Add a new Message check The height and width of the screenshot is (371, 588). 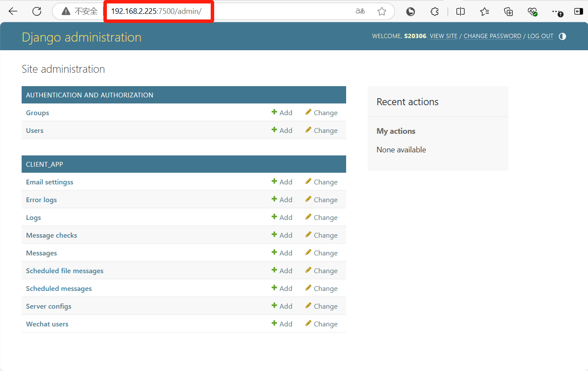click(282, 235)
